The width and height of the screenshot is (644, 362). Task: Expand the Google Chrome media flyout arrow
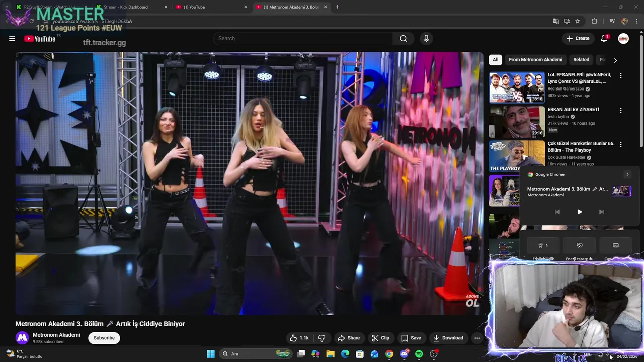627,174
